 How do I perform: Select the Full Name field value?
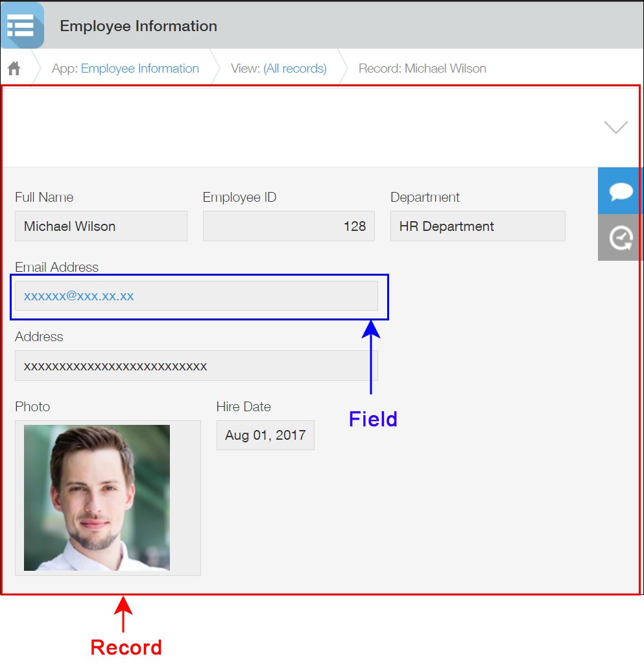(101, 226)
